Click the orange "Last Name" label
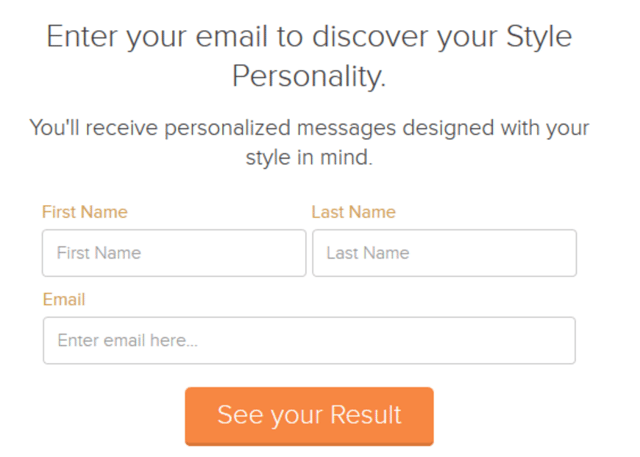This screenshot has width=640, height=457. coord(353,212)
